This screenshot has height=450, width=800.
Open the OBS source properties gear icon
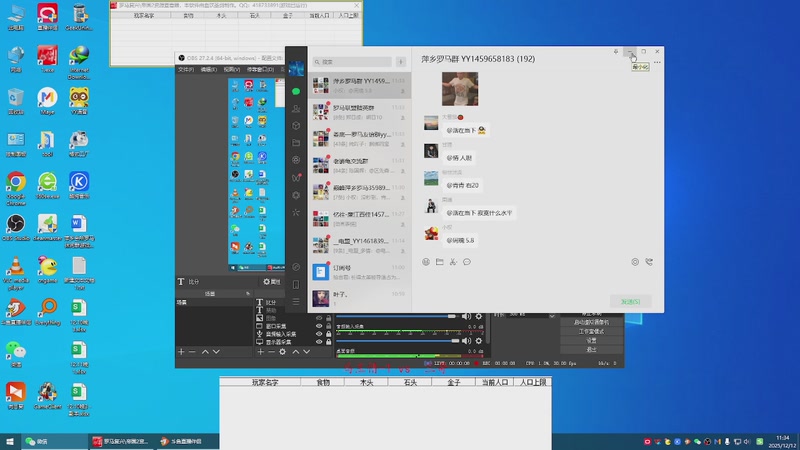tap(282, 352)
